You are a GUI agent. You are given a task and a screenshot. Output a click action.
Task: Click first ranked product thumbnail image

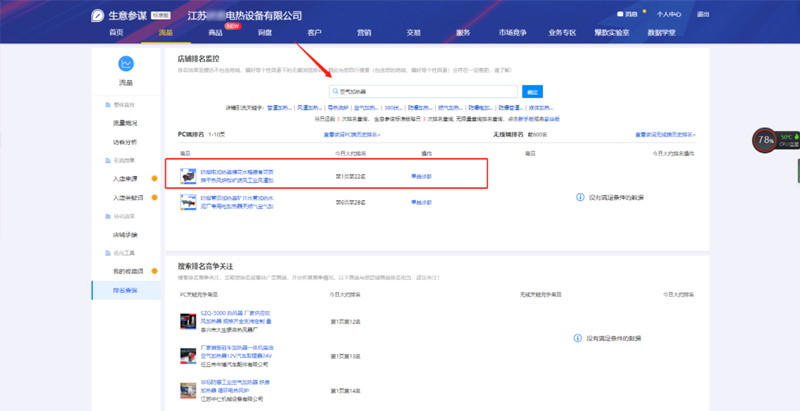point(187,175)
